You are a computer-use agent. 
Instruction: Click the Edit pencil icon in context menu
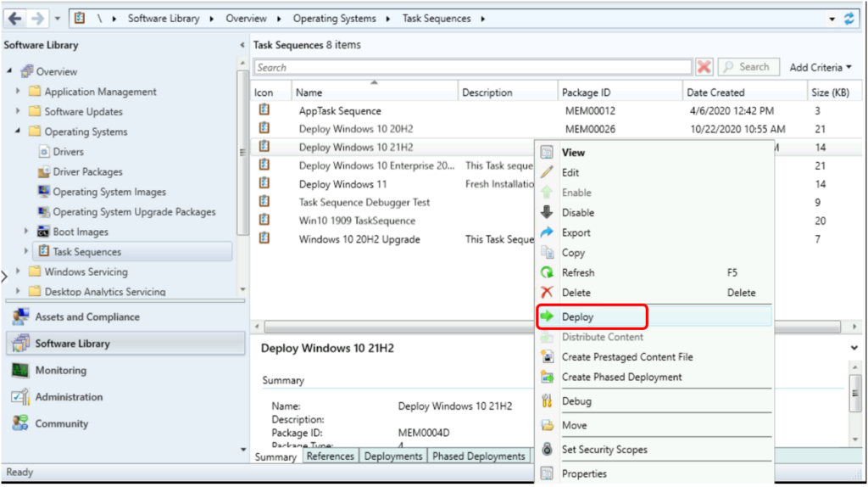[547, 172]
